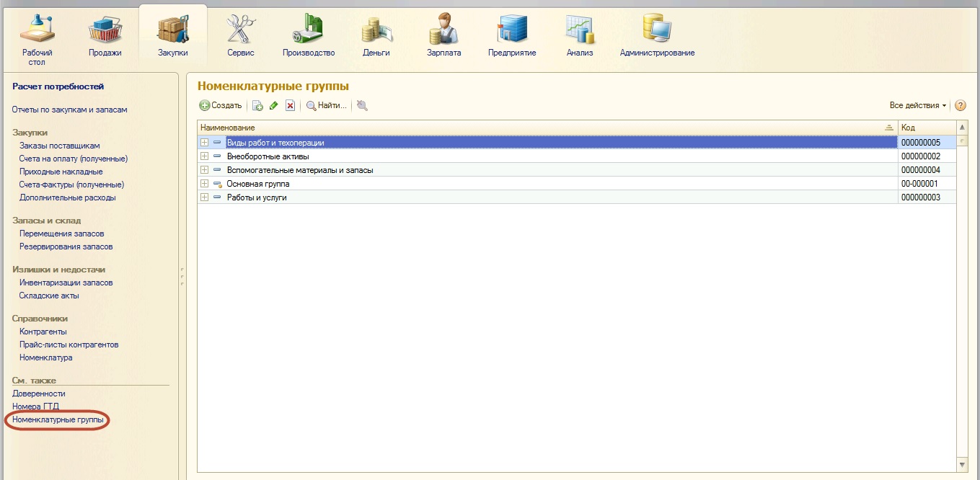Click the red X delete-mark icon
This screenshot has width=980, height=480.
coord(290,106)
